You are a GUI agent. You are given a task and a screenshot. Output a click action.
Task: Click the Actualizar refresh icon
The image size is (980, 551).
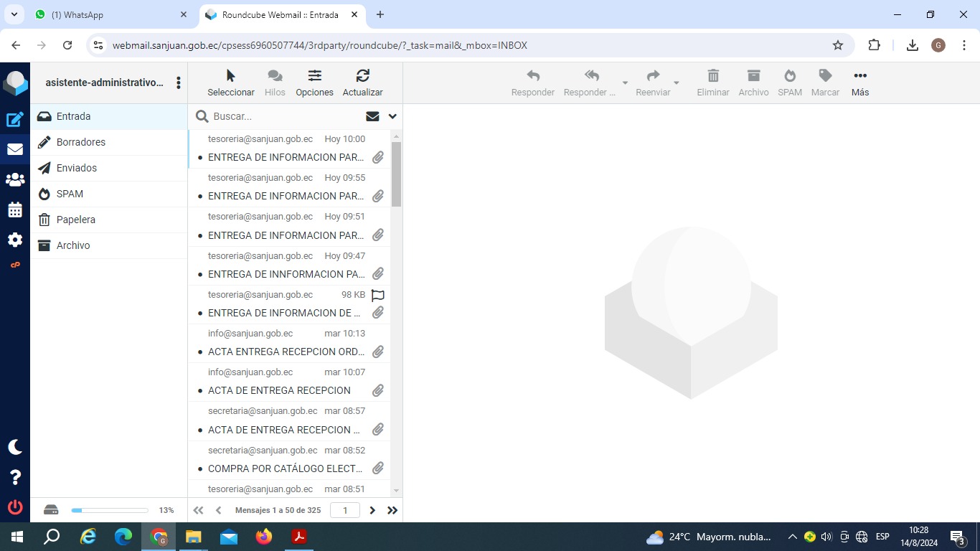tap(362, 83)
